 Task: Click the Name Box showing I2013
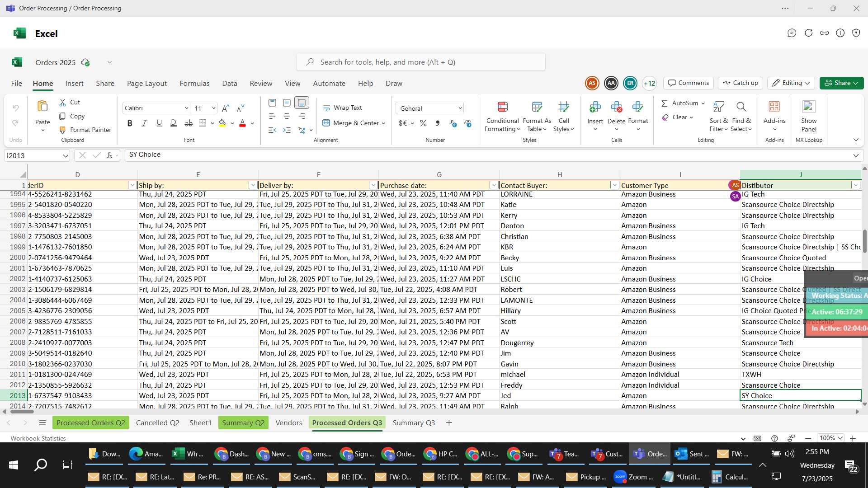[37, 155]
